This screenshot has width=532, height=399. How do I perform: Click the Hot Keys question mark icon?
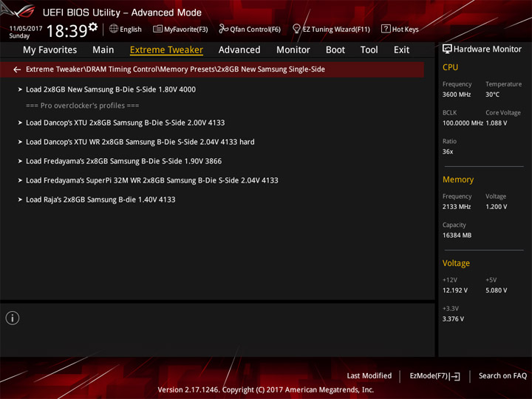pos(386,29)
